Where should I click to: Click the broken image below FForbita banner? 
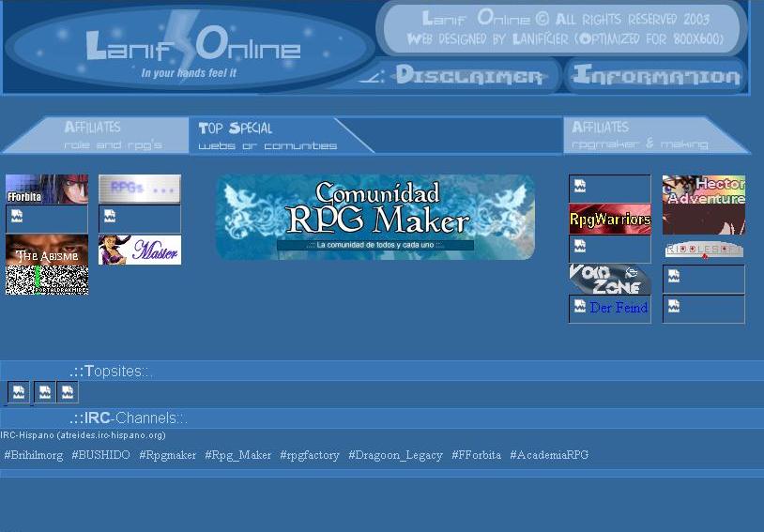point(47,220)
